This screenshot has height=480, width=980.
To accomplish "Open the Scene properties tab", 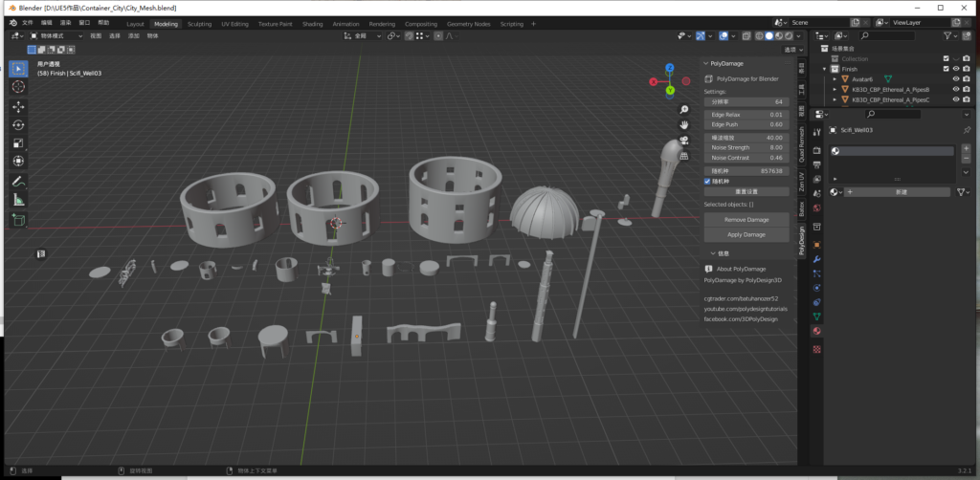I will [x=816, y=193].
